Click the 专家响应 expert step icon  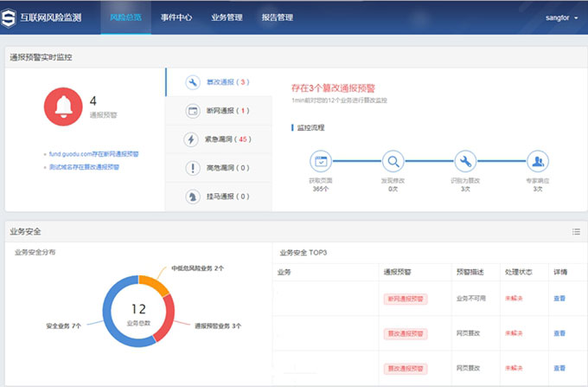(x=538, y=161)
